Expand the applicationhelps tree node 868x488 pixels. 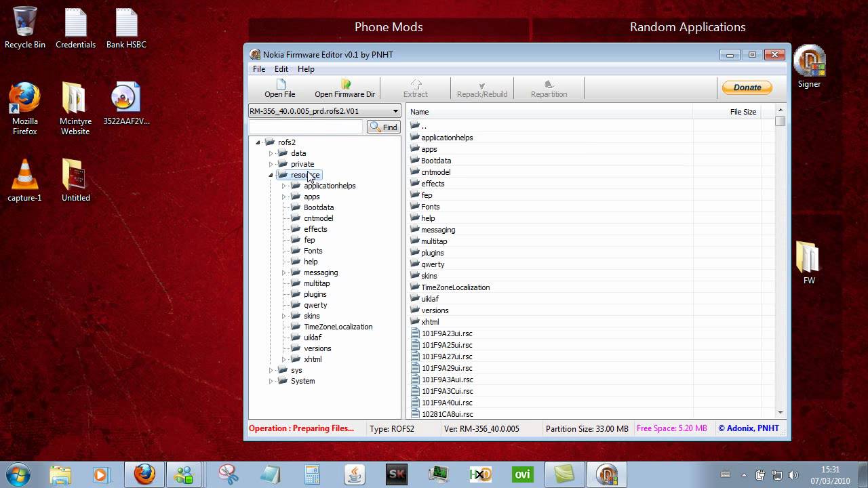tap(283, 186)
